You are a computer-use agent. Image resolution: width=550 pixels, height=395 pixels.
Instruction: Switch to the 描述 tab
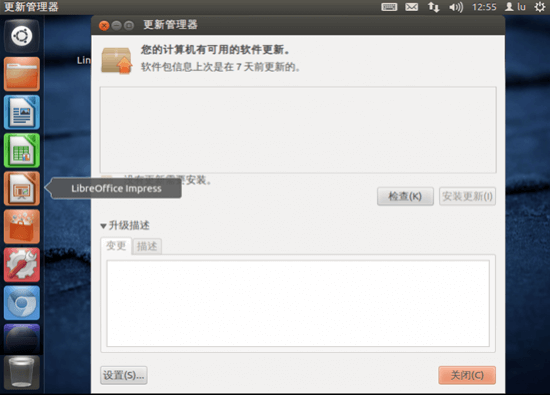point(147,246)
